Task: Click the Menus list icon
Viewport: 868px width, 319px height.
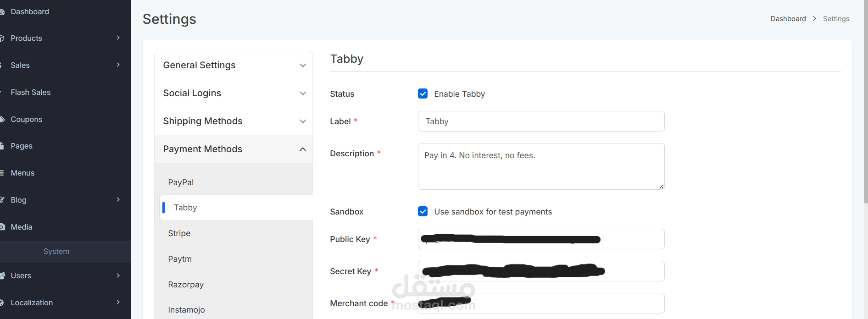Action: (x=2, y=173)
